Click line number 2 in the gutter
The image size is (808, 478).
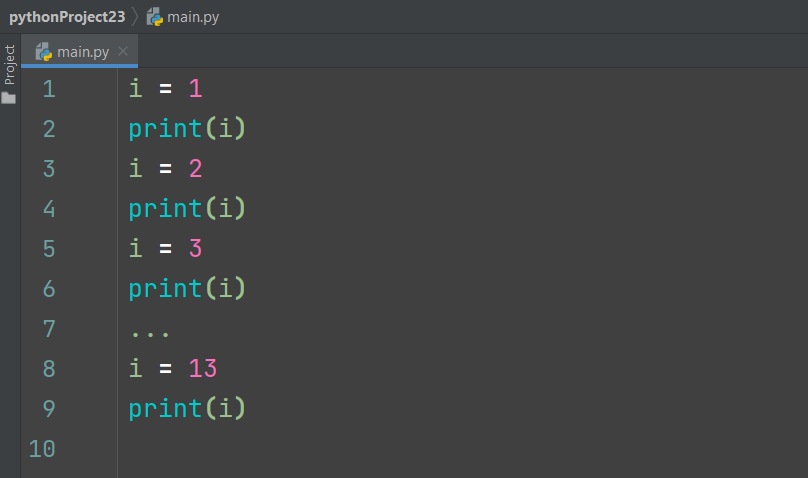[x=49, y=129]
